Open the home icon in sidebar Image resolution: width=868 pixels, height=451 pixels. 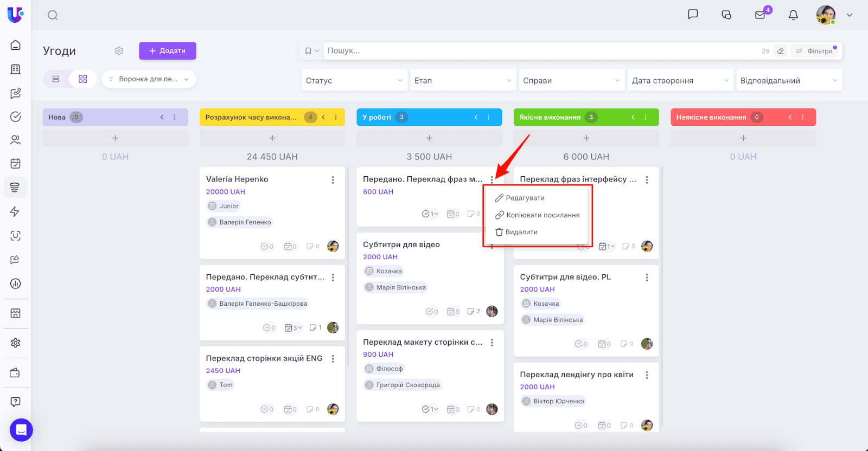tap(16, 45)
